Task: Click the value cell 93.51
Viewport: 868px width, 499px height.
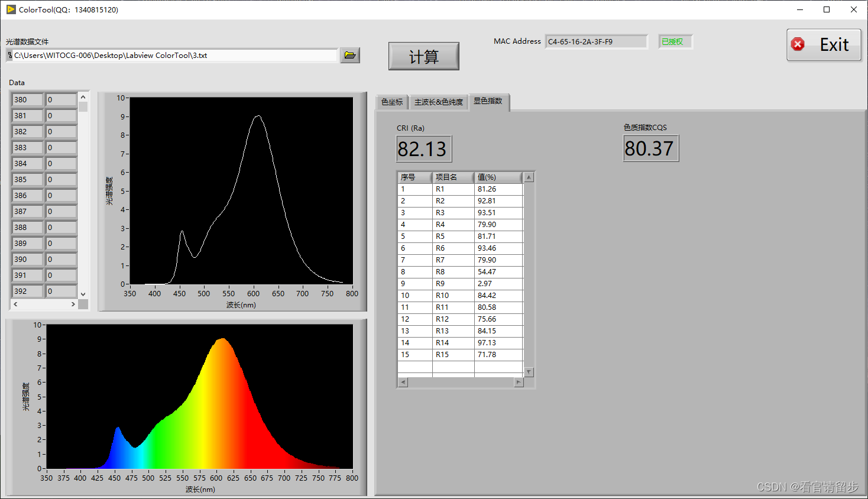Action: [498, 213]
